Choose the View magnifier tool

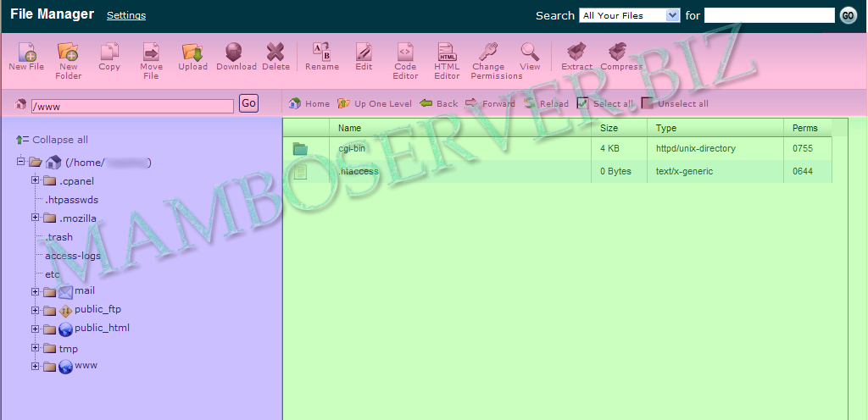click(x=530, y=57)
